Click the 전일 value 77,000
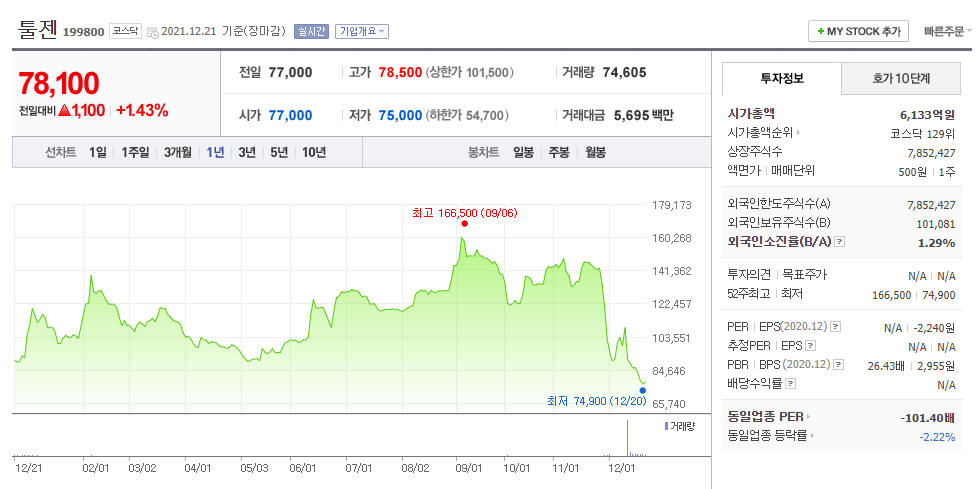This screenshot has width=978, height=489. click(290, 72)
